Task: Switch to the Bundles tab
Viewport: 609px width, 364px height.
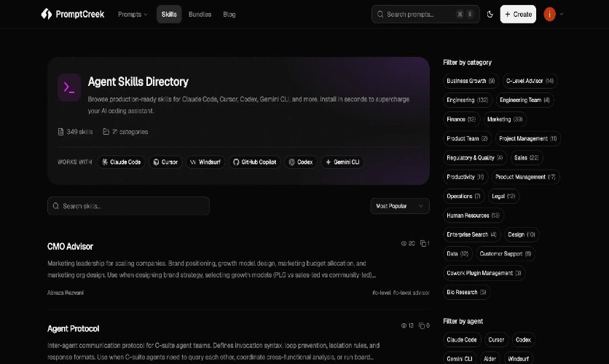Action: point(200,14)
